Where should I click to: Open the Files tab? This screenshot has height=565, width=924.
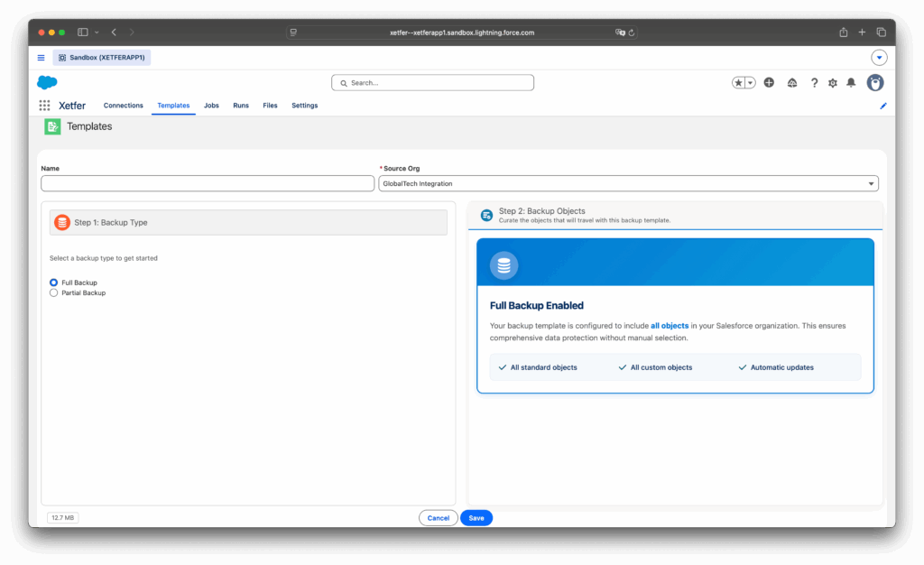tap(270, 106)
